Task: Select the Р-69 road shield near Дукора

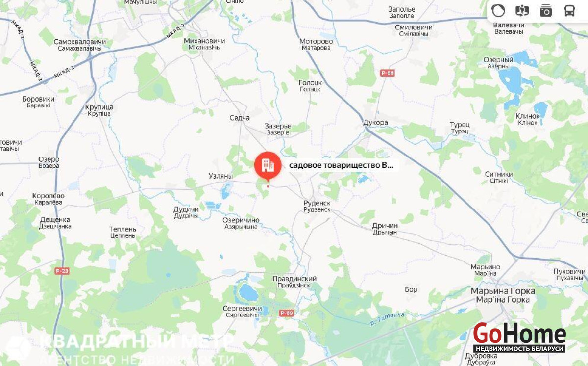Action: [x=387, y=73]
